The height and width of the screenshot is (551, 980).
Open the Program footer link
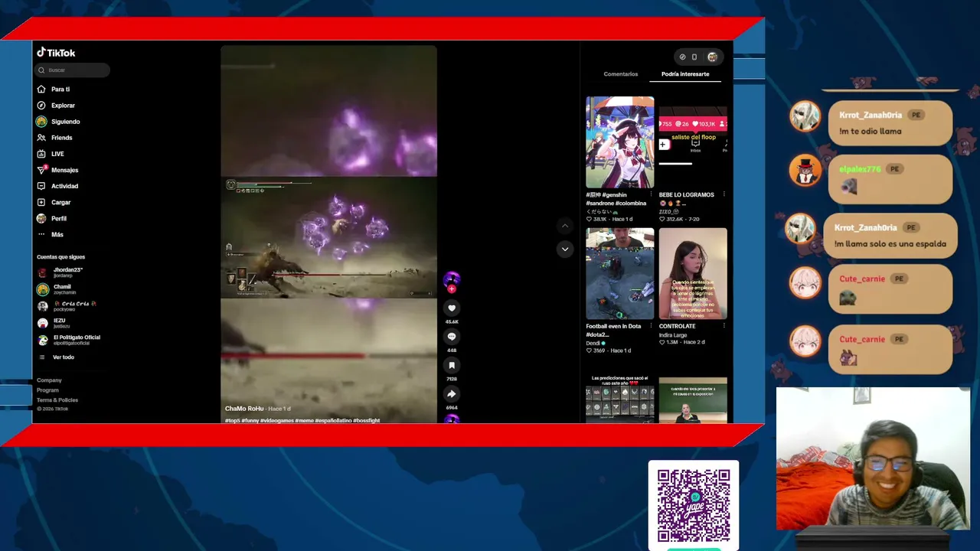pyautogui.click(x=47, y=390)
